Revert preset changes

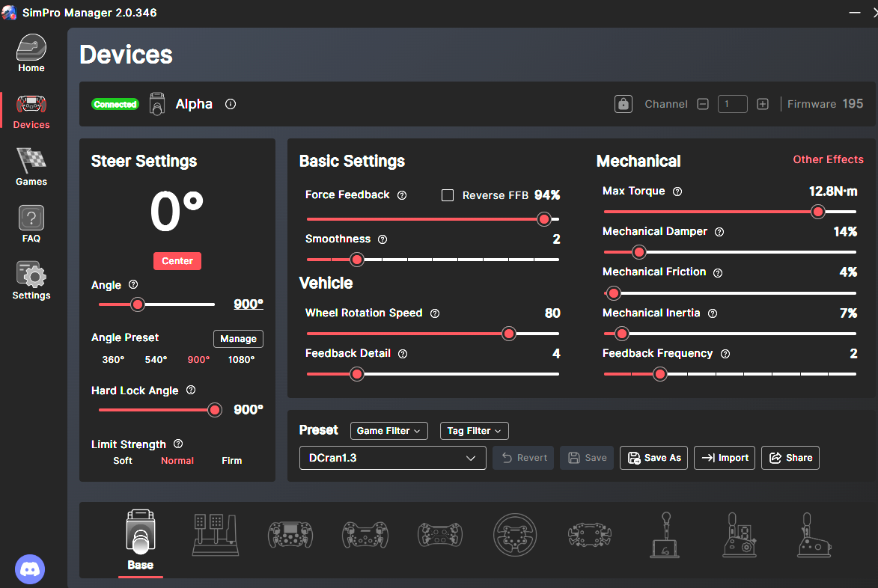coord(523,458)
